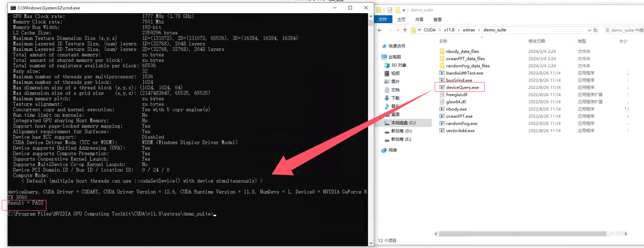Maximize the cmd.exe window
644x248 pixels.
350,7
